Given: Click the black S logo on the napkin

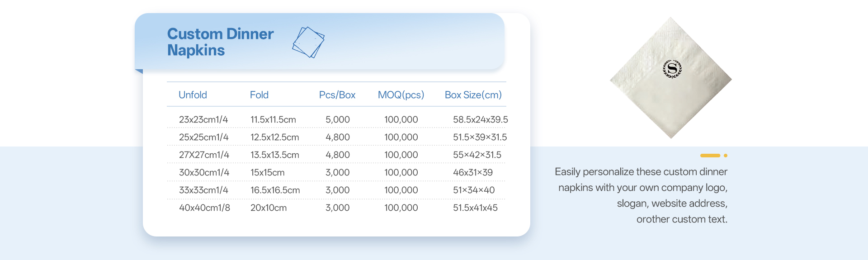Looking at the screenshot, I should coord(672,69).
